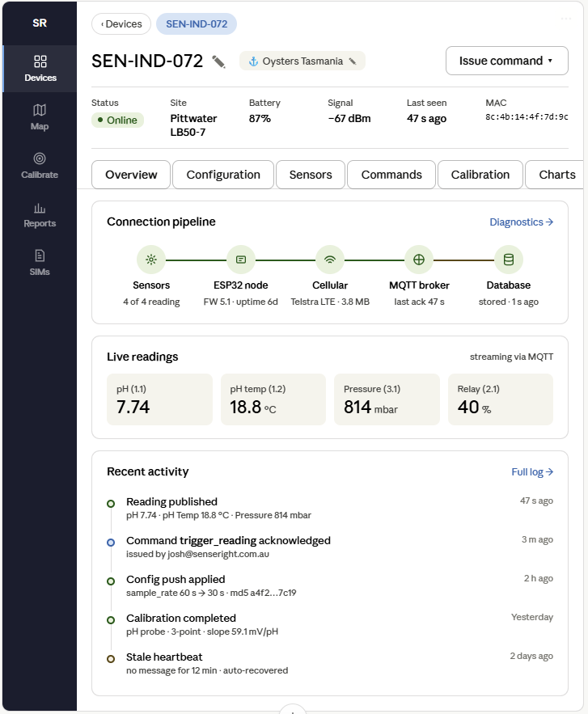588x714 pixels.
Task: Open the Map view from sidebar
Action: coord(40,117)
